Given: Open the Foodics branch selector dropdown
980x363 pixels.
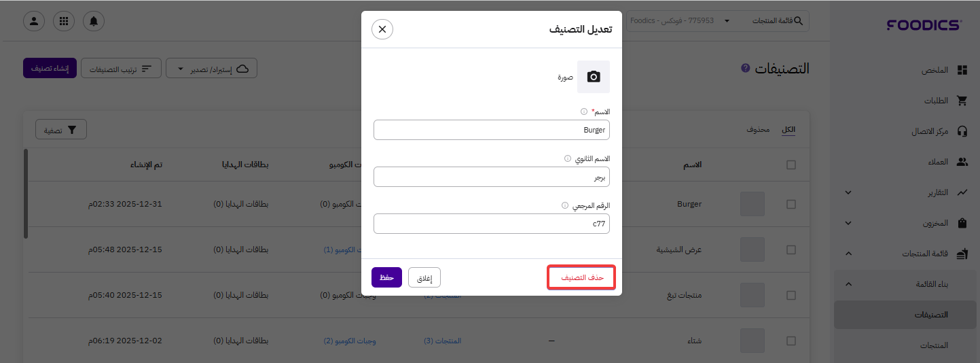Looking at the screenshot, I should (679, 21).
